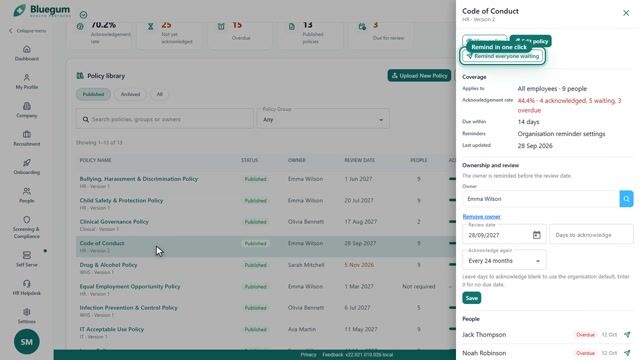Screen dimensions: 640x360
Task: Go to the Recruitment section
Action: coord(27,138)
